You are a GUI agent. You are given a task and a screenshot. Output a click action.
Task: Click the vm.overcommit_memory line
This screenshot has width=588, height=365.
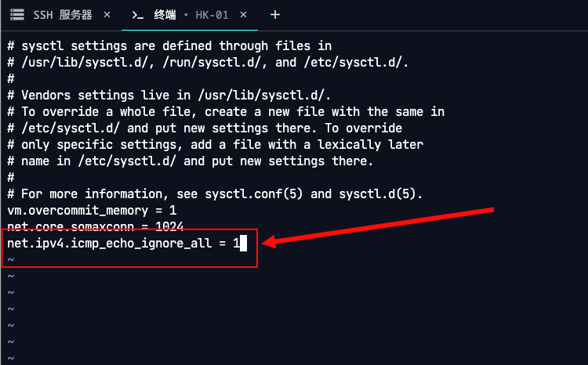92,210
